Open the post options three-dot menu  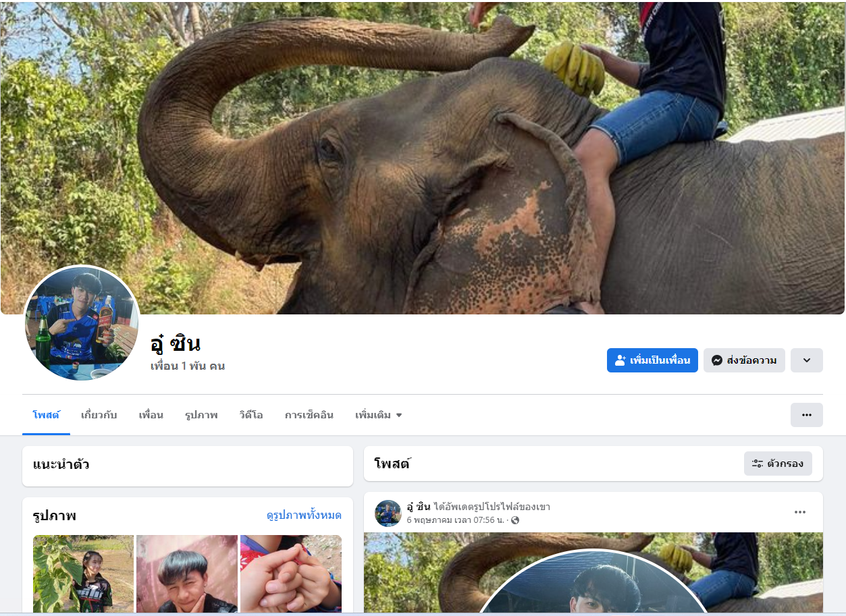pyautogui.click(x=799, y=512)
